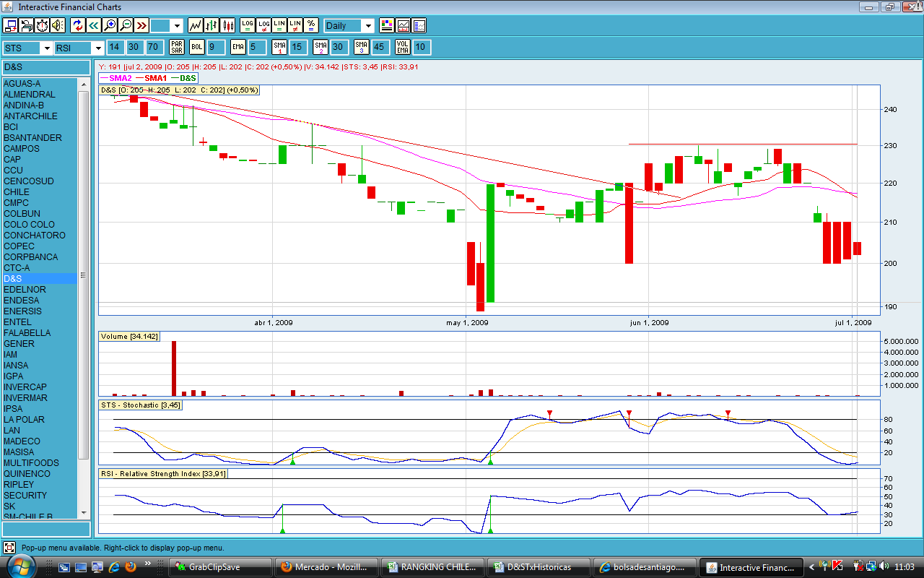
Task: Click the zoom out magnifier
Action: point(126,26)
